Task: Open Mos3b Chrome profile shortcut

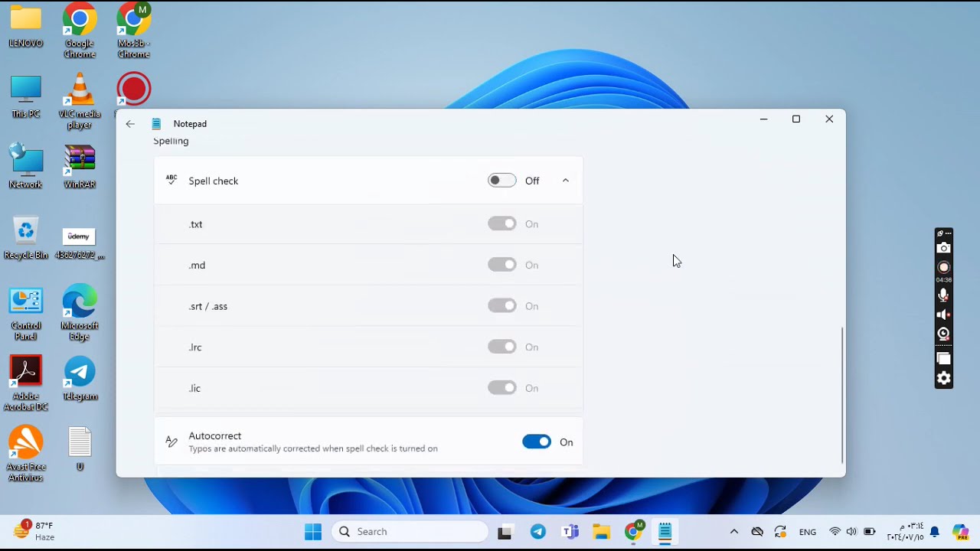Action: point(134,31)
